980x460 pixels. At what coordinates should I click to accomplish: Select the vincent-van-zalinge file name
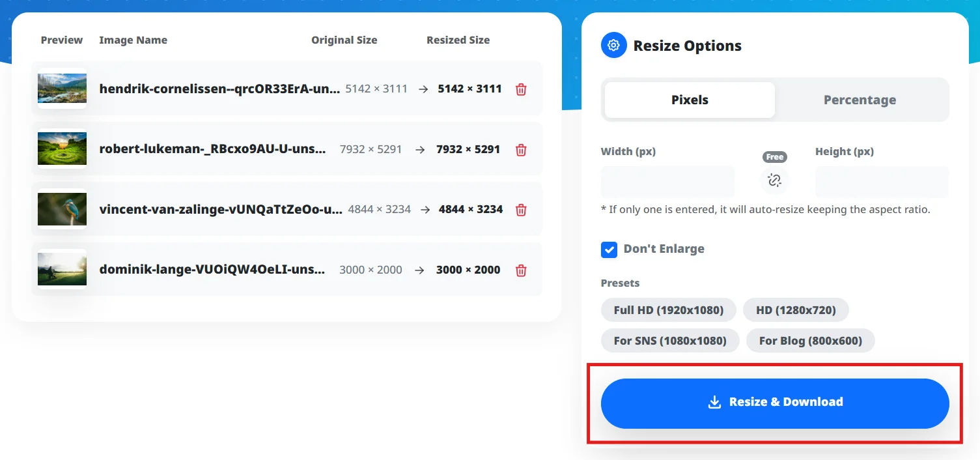point(220,210)
